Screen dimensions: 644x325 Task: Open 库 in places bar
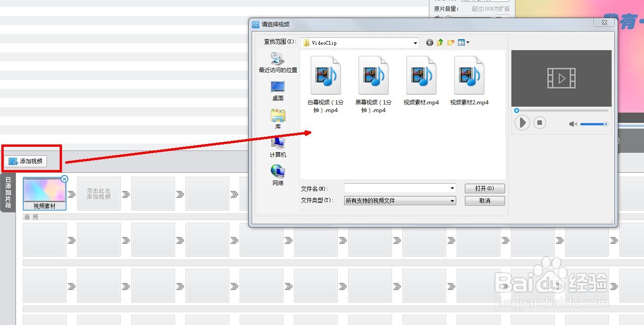278,119
